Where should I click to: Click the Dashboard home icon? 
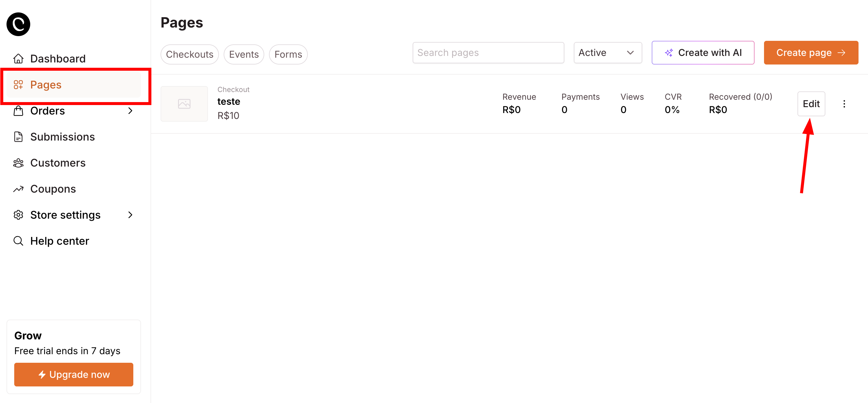18,59
